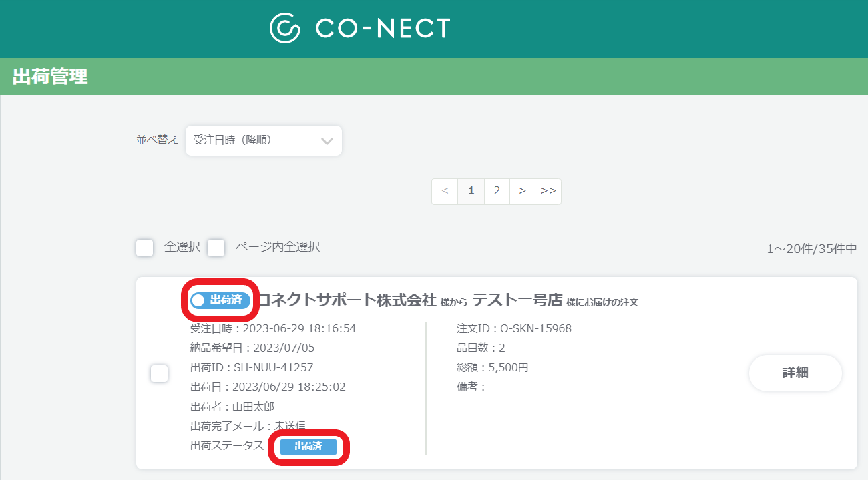
Task: Click the 出荷者：山田太郎 text
Action: [x=232, y=406]
